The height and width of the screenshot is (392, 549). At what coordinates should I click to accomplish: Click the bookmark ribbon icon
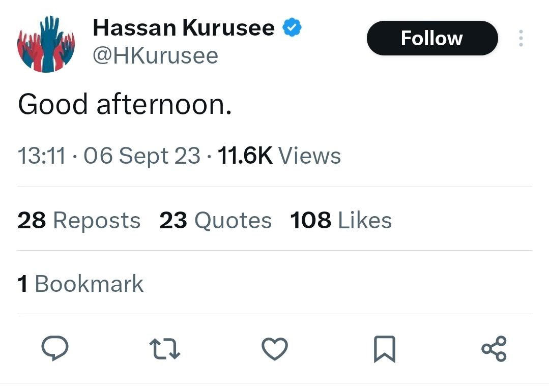(384, 348)
